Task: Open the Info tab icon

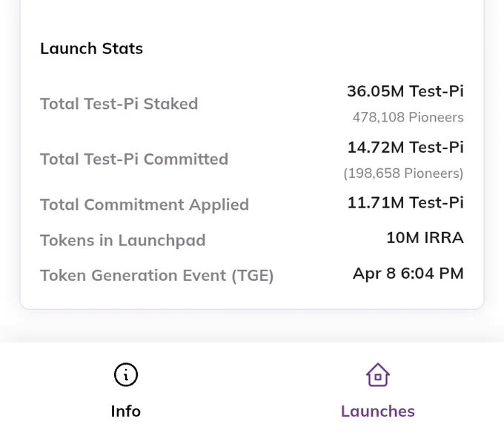Action: 126,374
